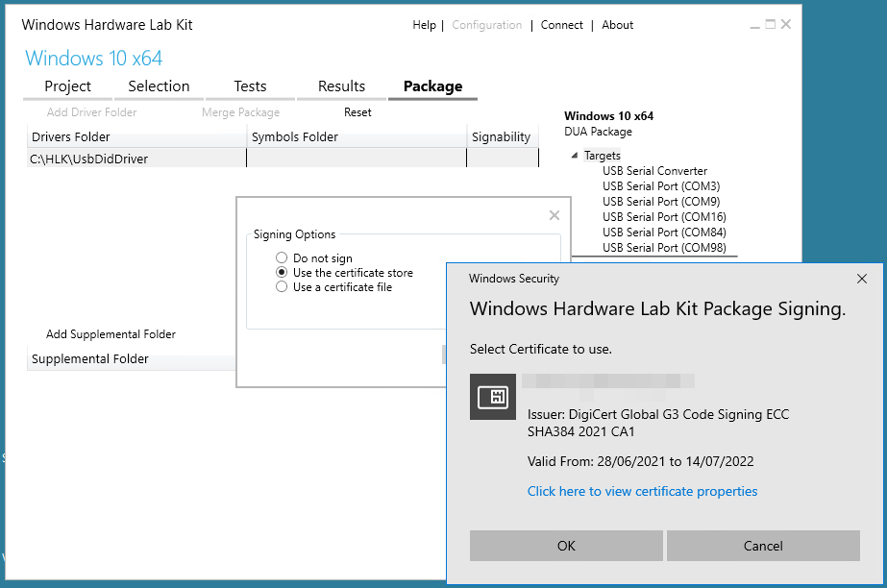
Task: Confirm certificate selection with OK
Action: tap(565, 546)
